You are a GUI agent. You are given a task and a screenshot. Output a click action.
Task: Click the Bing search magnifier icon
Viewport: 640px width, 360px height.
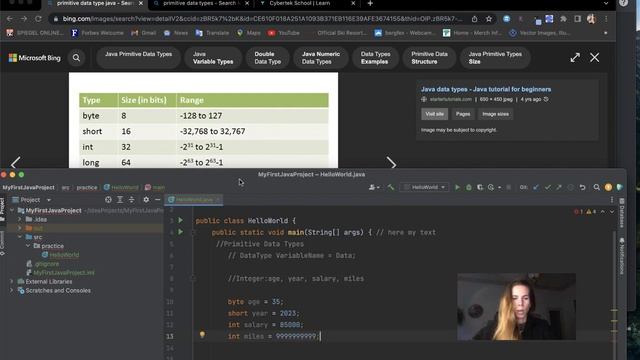(x=76, y=58)
